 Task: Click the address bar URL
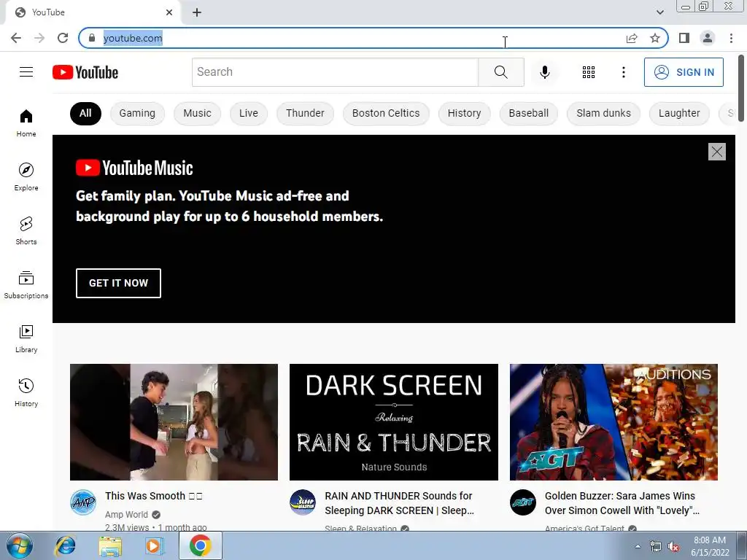coord(133,38)
